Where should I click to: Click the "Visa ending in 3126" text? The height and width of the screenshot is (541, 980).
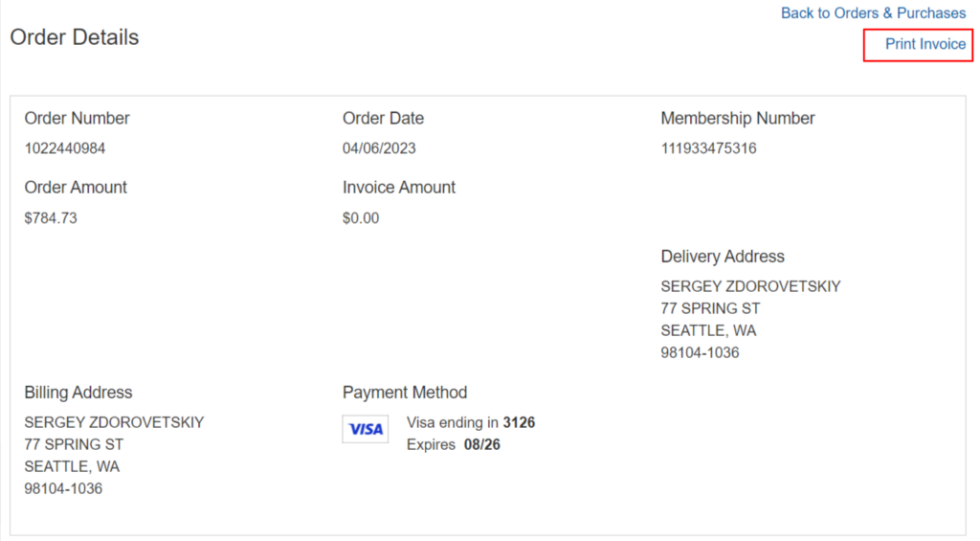click(x=471, y=422)
